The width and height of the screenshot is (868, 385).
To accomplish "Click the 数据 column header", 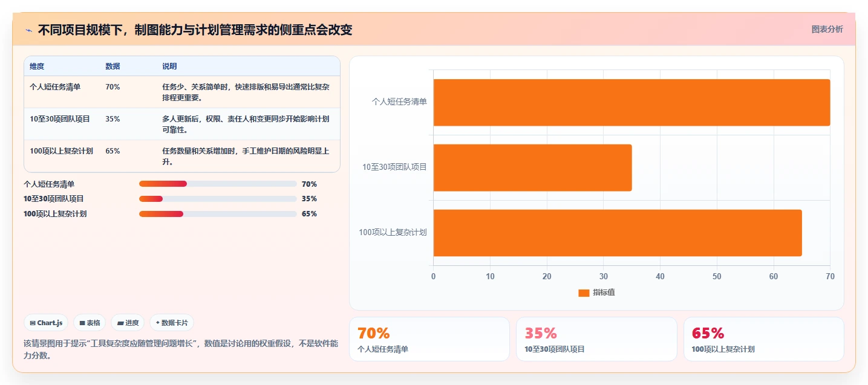I will pyautogui.click(x=113, y=66).
